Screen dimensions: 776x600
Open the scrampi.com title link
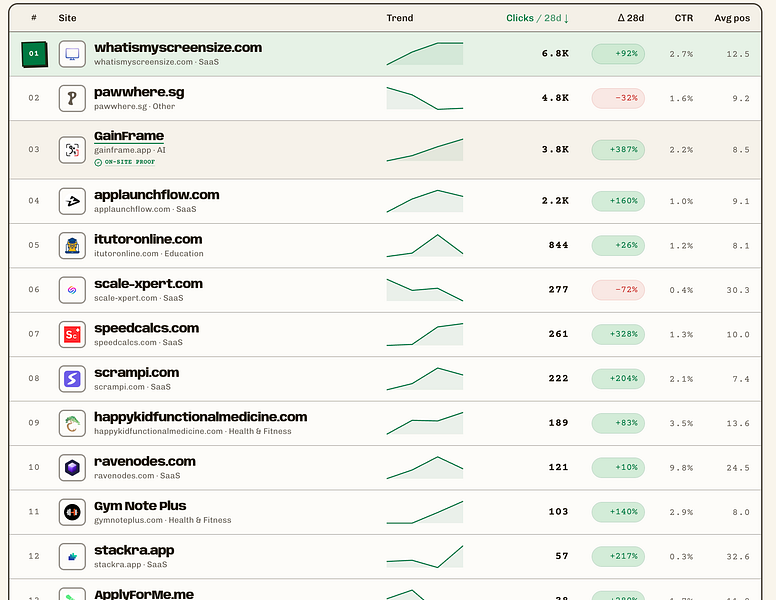click(137, 372)
